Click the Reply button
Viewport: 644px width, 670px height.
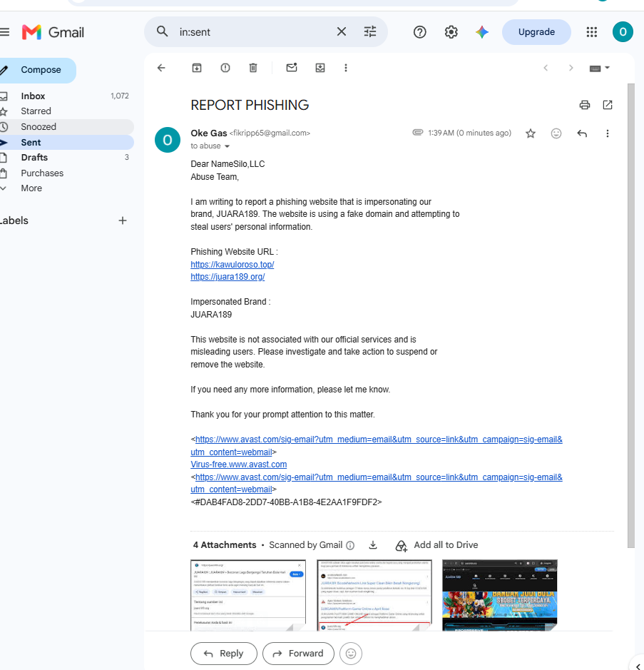coord(224,654)
